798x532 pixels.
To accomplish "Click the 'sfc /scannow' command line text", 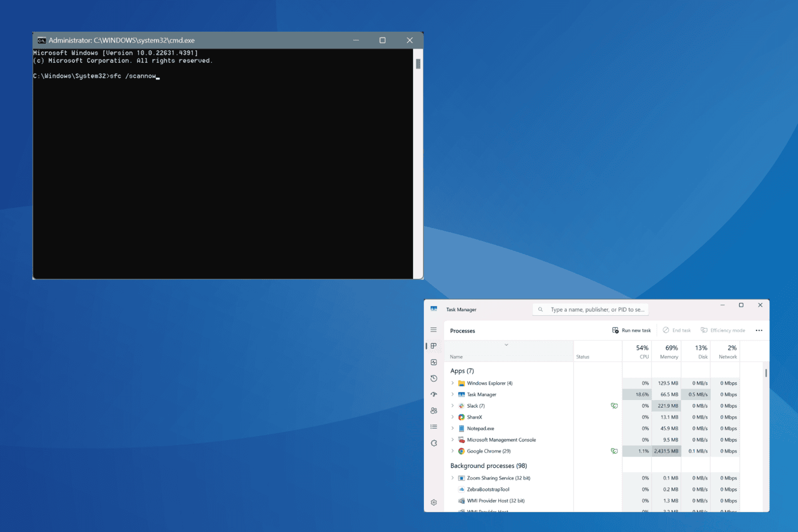I will [x=133, y=76].
